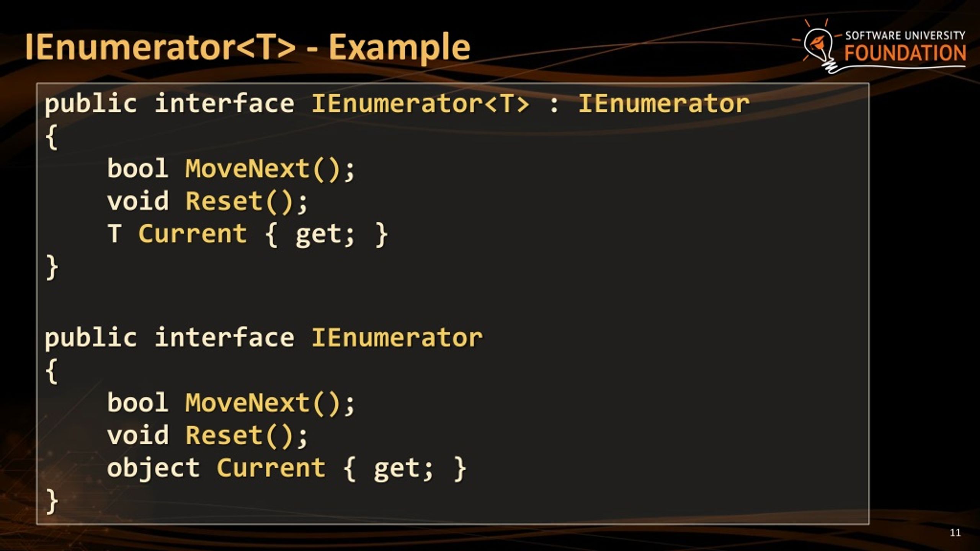980x551 pixels.
Task: Click the slide number 11
Action: (955, 533)
